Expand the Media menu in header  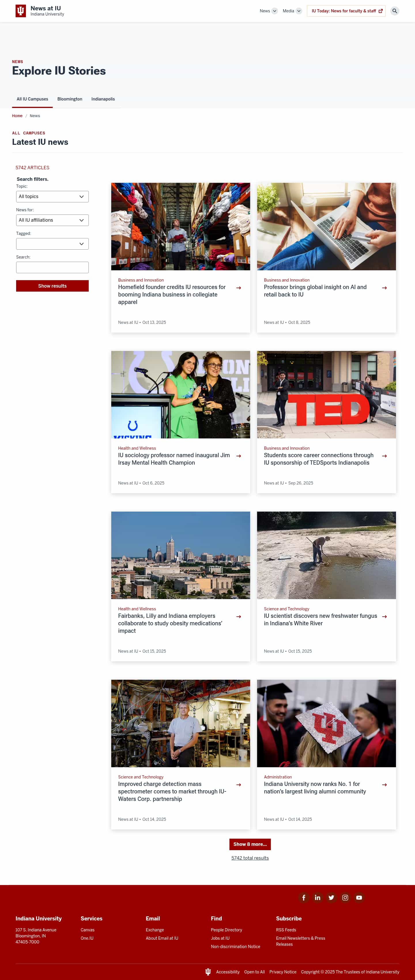tap(292, 11)
